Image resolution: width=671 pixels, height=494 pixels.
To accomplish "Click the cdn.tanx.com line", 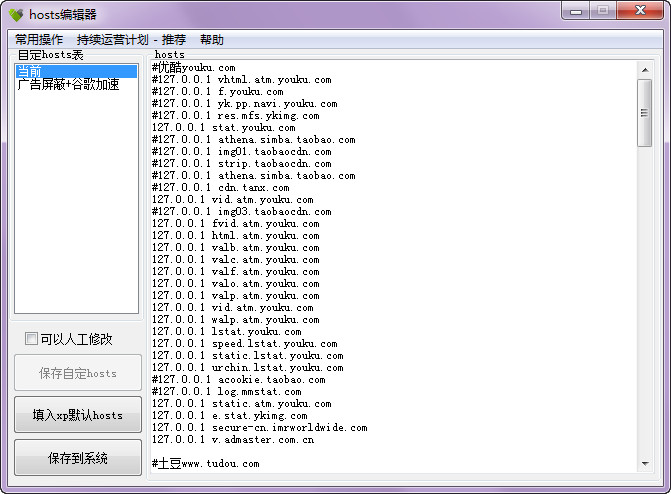I will point(221,187).
